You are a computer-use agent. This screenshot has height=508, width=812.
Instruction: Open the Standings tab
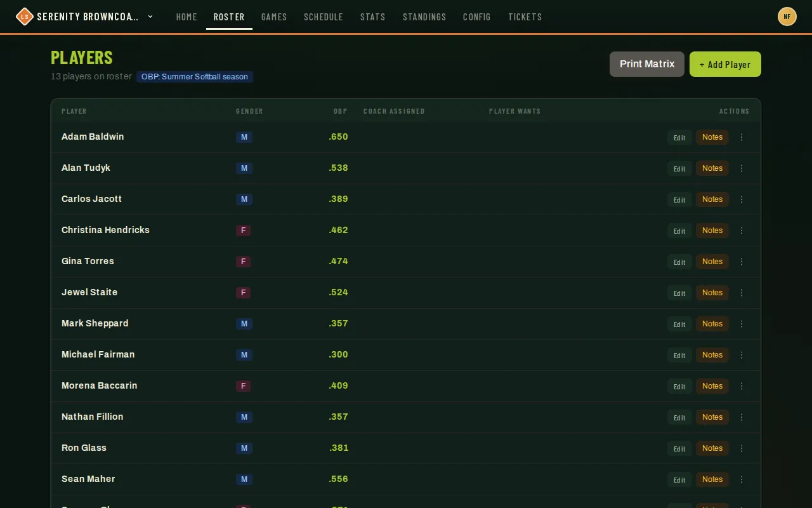coord(424,17)
